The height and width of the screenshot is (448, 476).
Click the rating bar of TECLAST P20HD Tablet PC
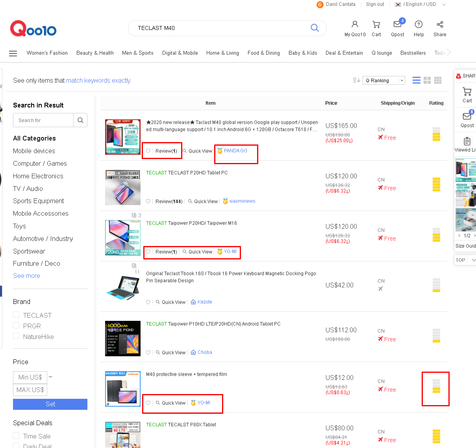[x=436, y=184]
